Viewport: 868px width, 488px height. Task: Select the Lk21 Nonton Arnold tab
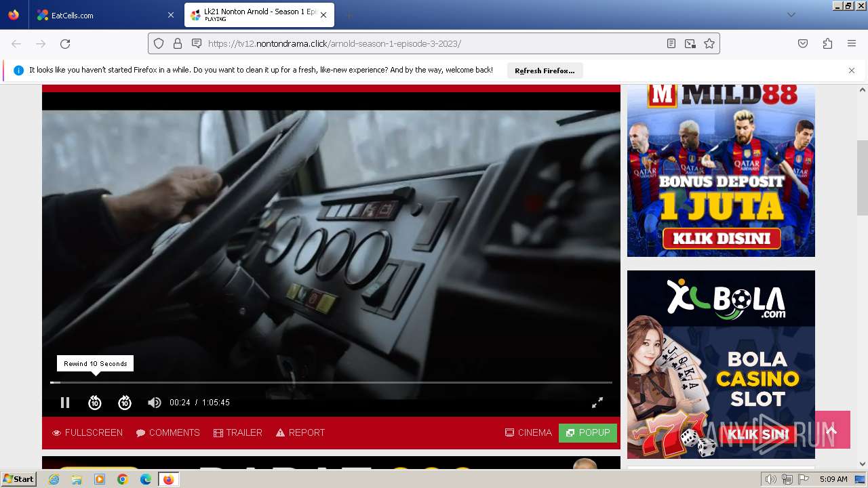tap(258, 15)
